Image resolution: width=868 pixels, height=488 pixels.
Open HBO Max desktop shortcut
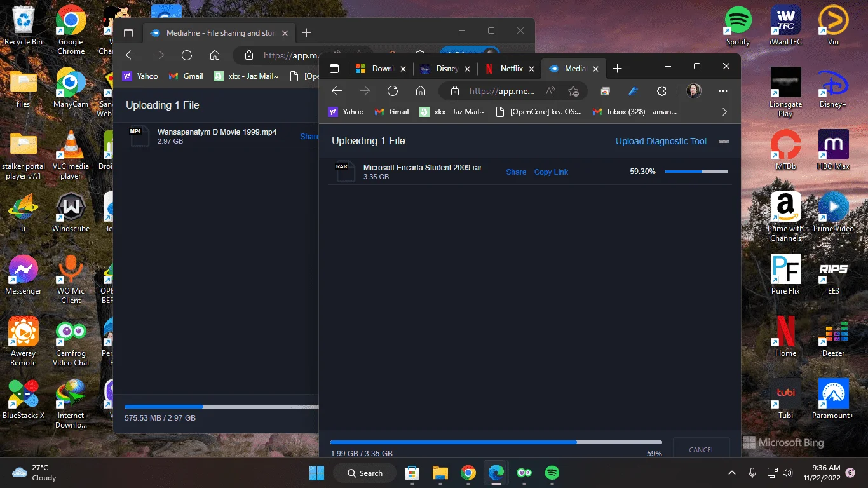click(x=833, y=151)
